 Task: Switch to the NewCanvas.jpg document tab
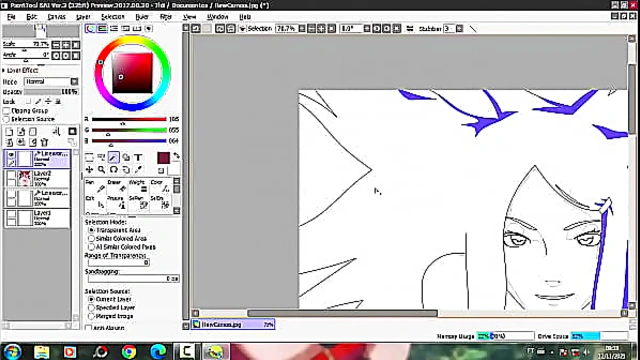coord(233,324)
